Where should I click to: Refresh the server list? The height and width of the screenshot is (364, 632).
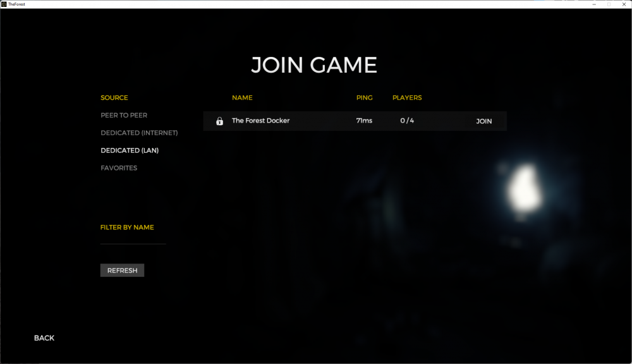[x=122, y=270]
